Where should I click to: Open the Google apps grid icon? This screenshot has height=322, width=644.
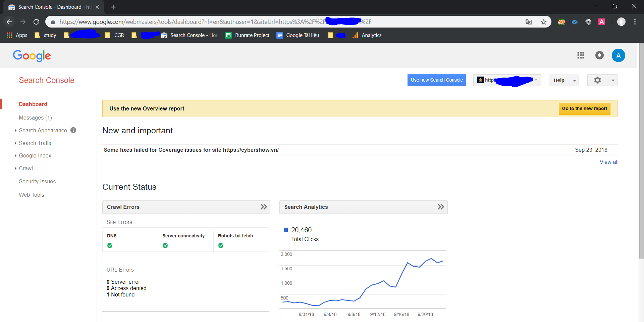pyautogui.click(x=581, y=55)
